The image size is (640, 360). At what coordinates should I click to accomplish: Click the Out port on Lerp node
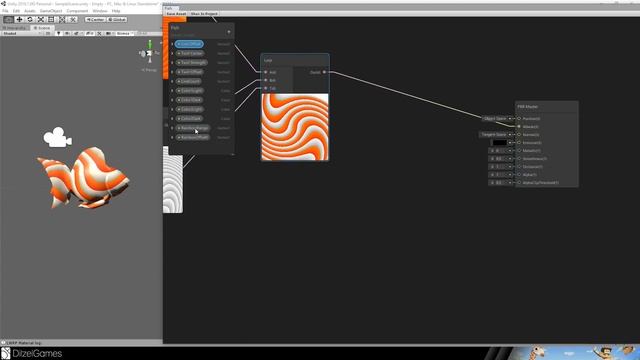[x=324, y=72]
